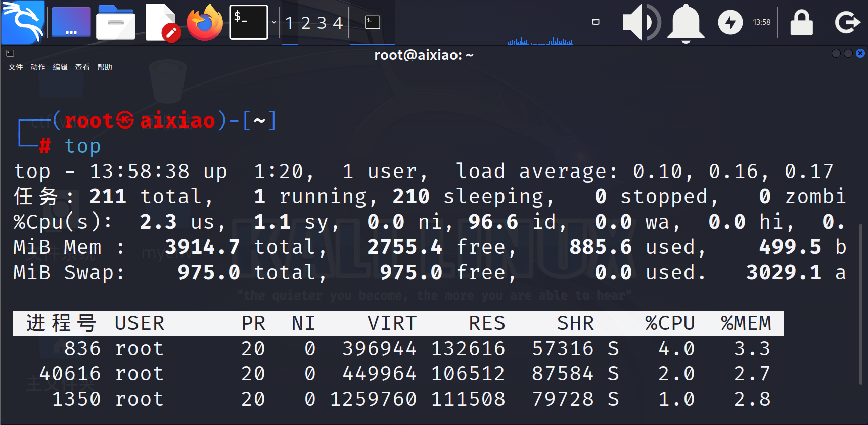Launch the text editor from panel

pyautogui.click(x=162, y=22)
